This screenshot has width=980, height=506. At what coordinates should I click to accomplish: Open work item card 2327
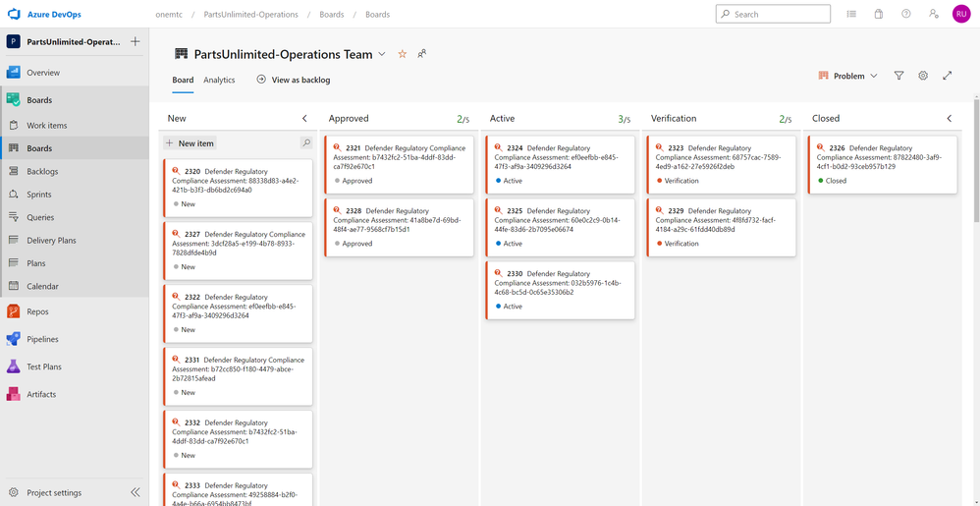tap(238, 251)
